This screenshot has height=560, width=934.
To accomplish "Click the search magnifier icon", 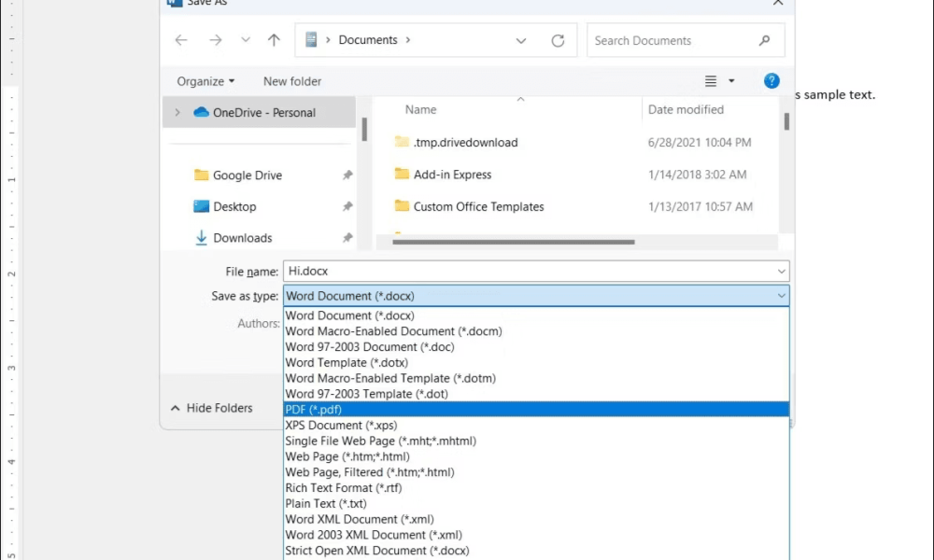I will click(765, 40).
